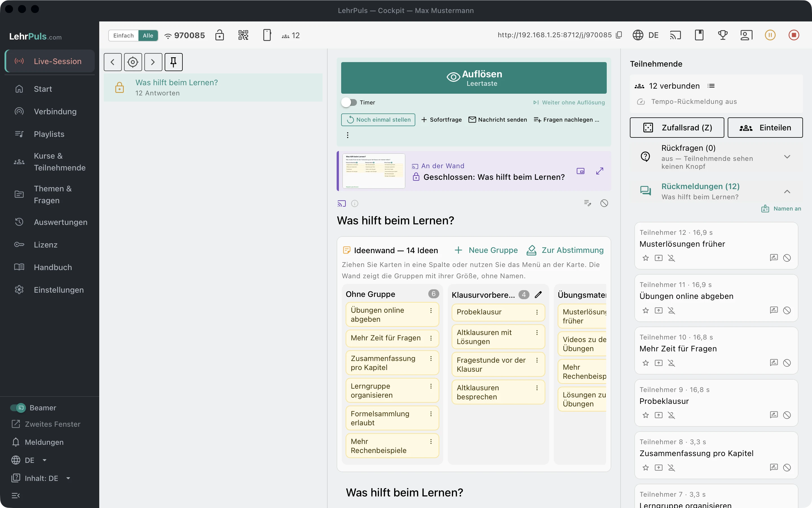Block Teilnehmer 11's answer
Image resolution: width=812 pixels, height=508 pixels.
click(x=787, y=310)
